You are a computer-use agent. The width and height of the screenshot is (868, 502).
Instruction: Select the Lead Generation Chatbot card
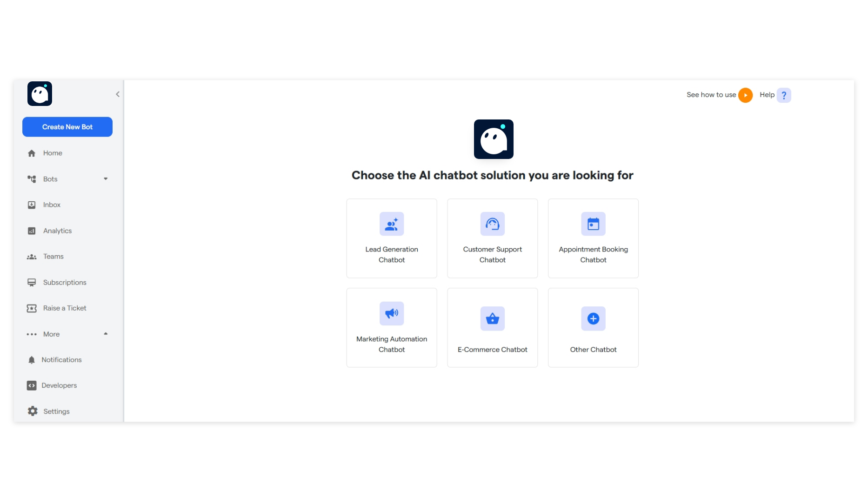tap(392, 238)
